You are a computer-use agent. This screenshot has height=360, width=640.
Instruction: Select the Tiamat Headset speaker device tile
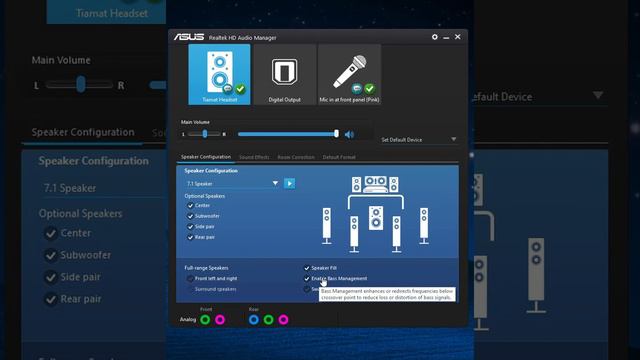[219, 74]
